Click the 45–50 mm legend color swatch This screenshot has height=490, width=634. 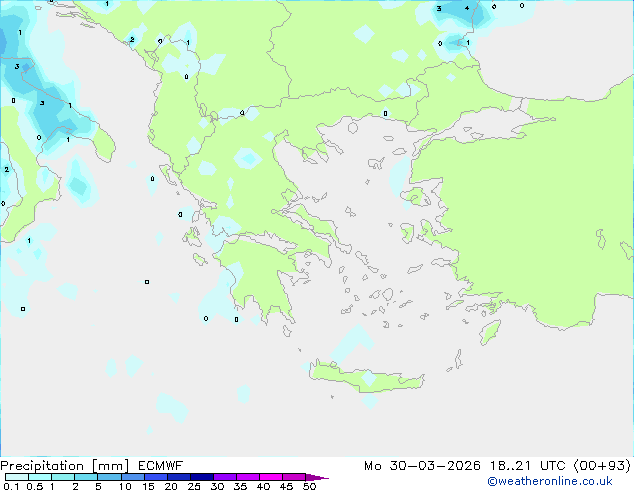(x=294, y=477)
